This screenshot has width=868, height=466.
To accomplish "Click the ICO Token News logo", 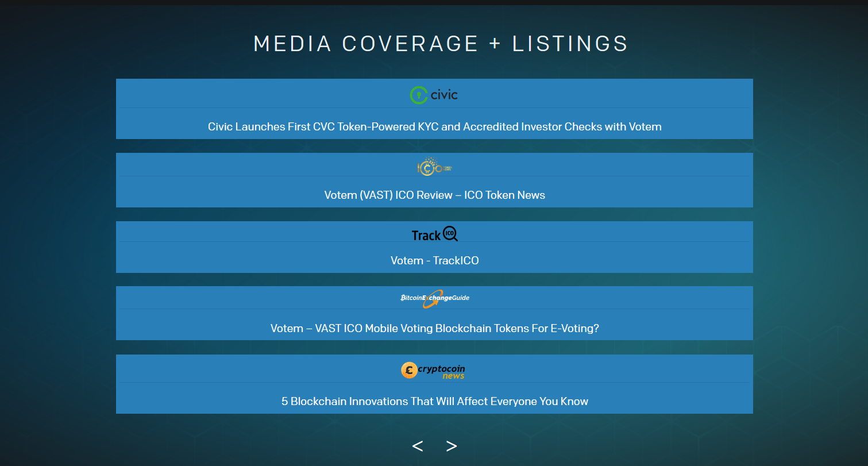I will pos(435,167).
